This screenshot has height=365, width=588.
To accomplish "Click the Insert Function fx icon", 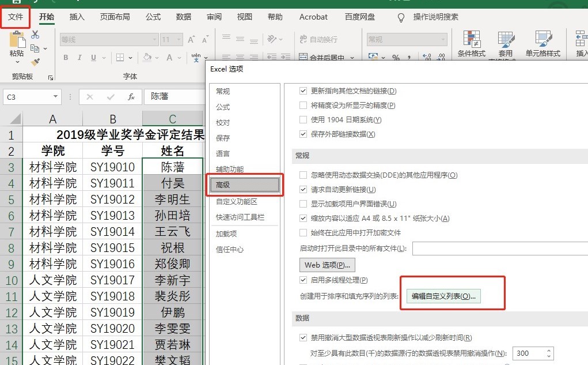I will pyautogui.click(x=131, y=97).
